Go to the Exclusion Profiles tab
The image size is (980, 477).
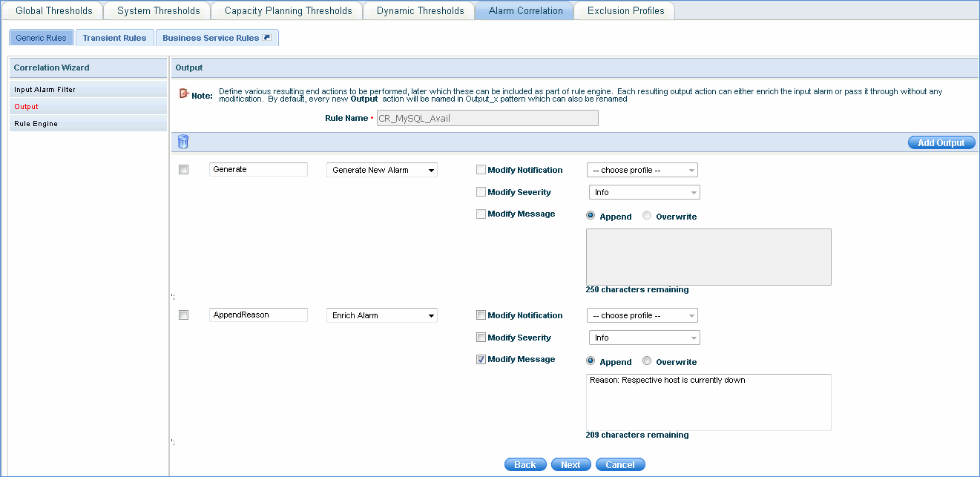coord(625,10)
